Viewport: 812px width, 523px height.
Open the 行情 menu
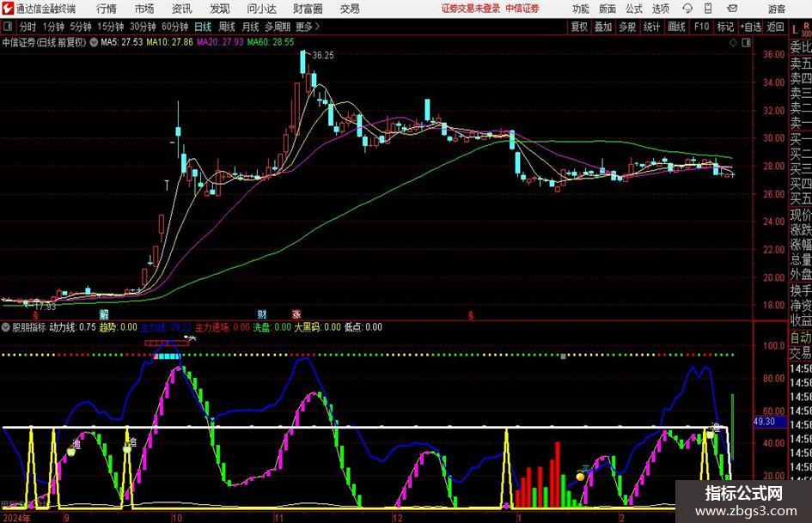[107, 9]
